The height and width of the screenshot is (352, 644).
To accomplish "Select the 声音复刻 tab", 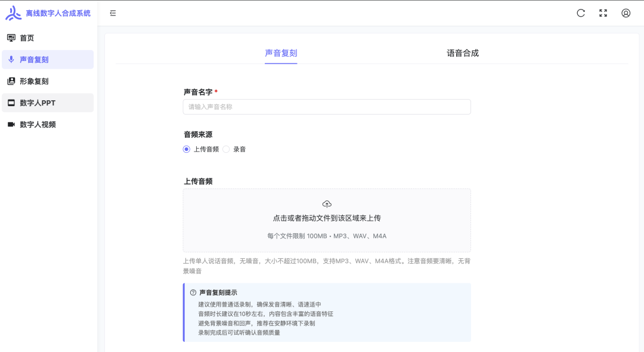I will pyautogui.click(x=281, y=53).
